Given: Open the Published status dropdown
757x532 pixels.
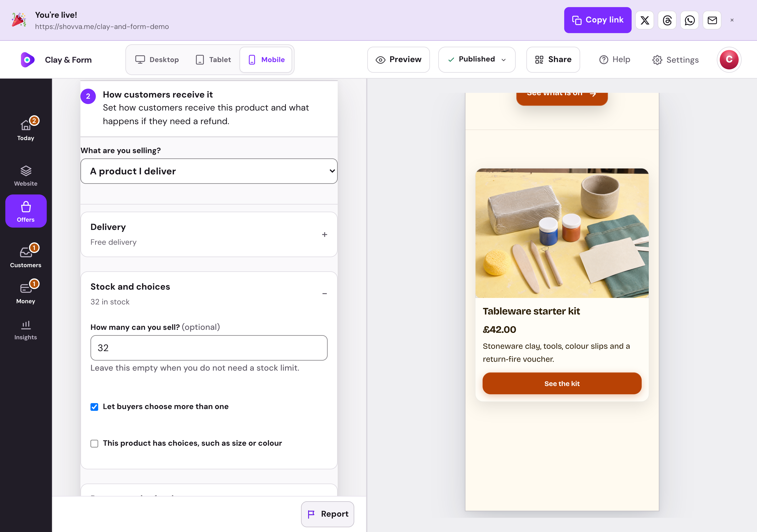Looking at the screenshot, I should [x=477, y=60].
